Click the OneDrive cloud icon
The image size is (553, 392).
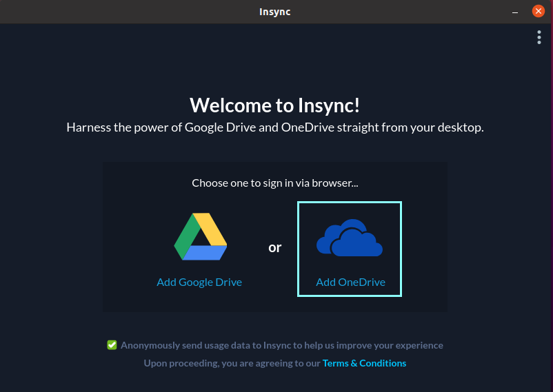pyautogui.click(x=350, y=238)
